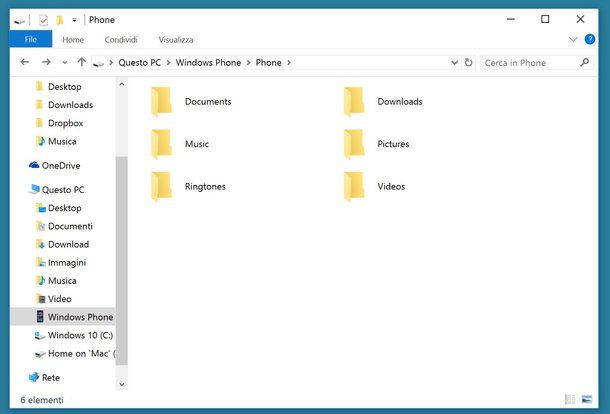This screenshot has height=414, width=610.
Task: Click sidebar scrollbar up arrow
Action: [x=122, y=84]
